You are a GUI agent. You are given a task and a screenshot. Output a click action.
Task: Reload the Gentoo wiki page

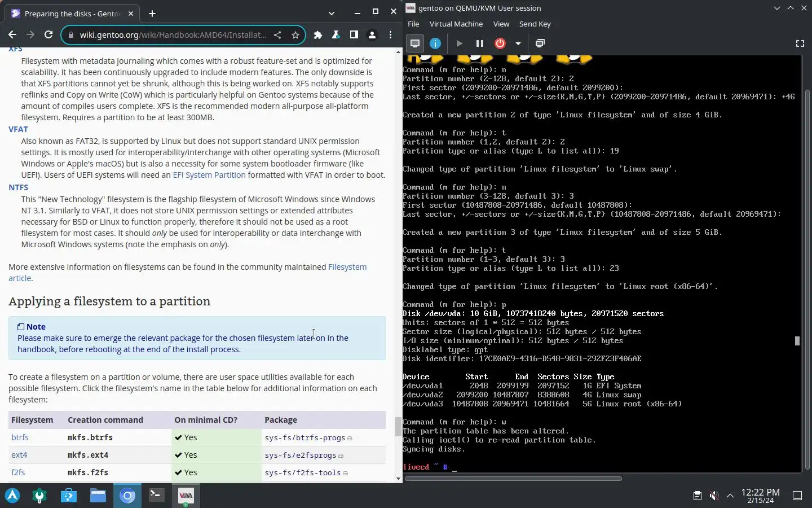48,35
